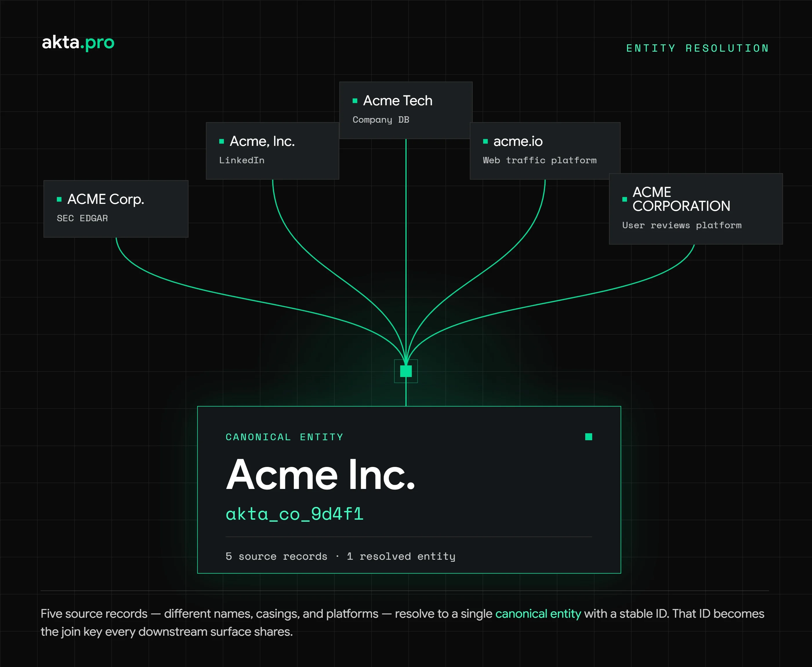812x667 pixels.
Task: Click the akta.pro logo
Action: tap(78, 42)
